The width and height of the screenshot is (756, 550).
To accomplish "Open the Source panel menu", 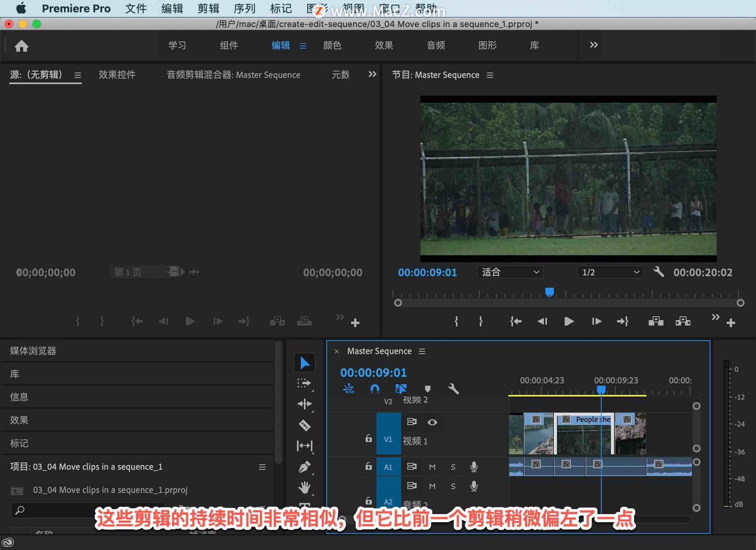I will tap(78, 75).
